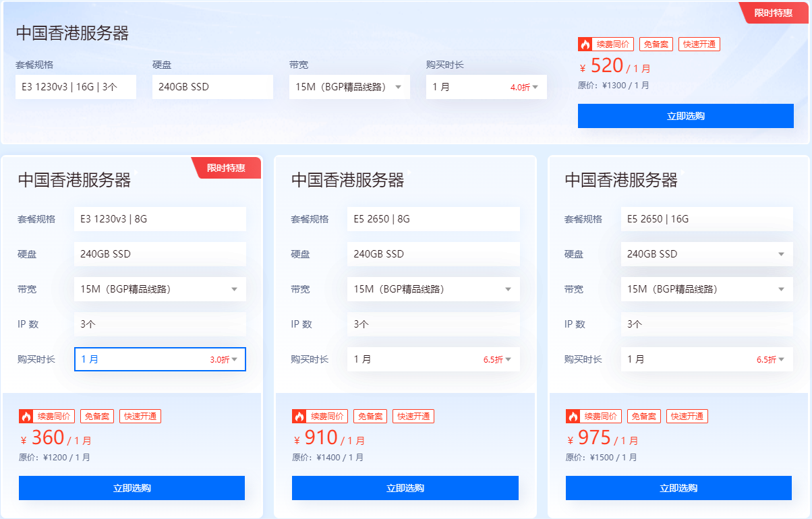
Task: Click the ¥975 / 1 月 price text
Action: pyautogui.click(x=603, y=438)
